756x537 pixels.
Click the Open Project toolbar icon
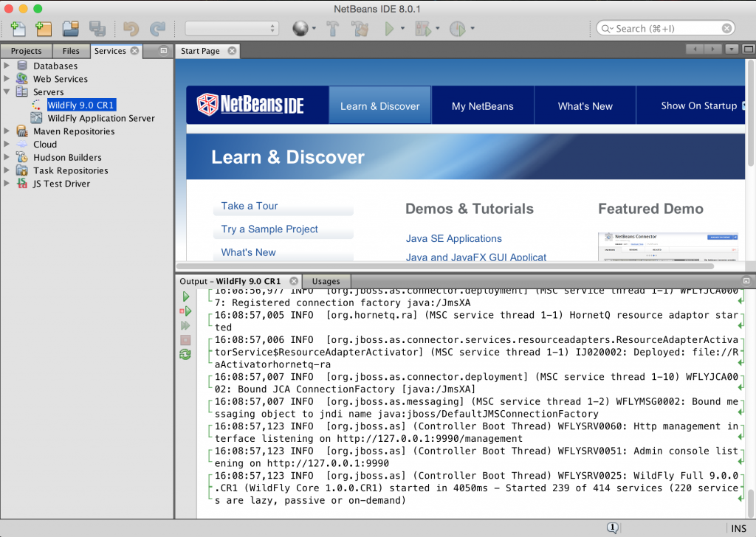(70, 29)
